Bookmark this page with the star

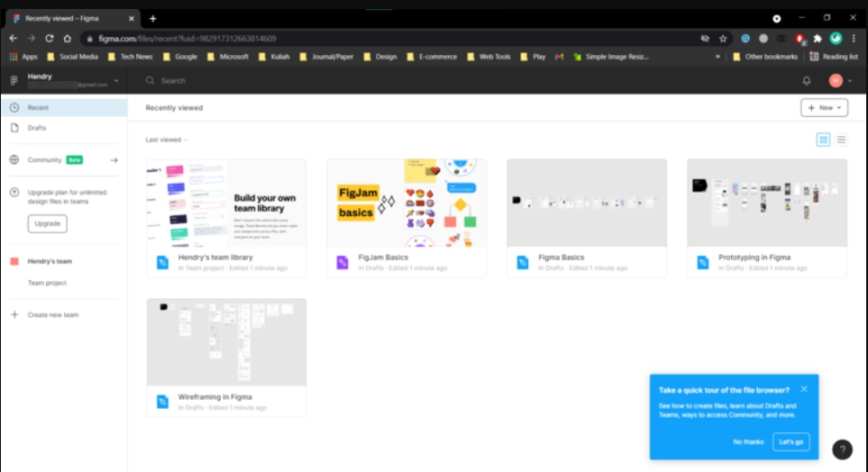pos(723,38)
